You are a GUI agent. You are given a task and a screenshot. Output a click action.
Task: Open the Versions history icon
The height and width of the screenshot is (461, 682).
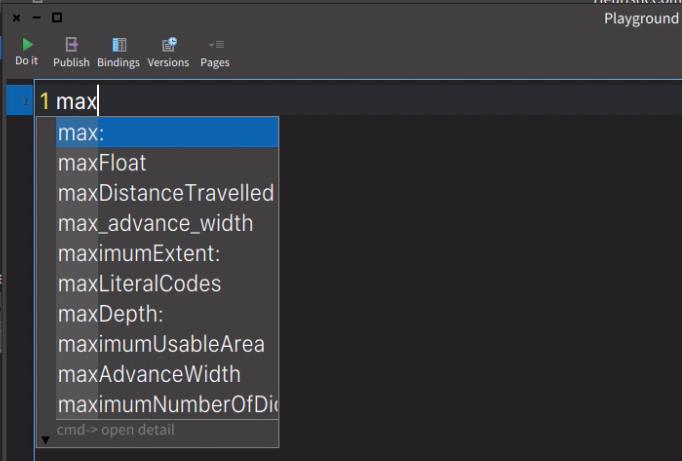tap(168, 53)
